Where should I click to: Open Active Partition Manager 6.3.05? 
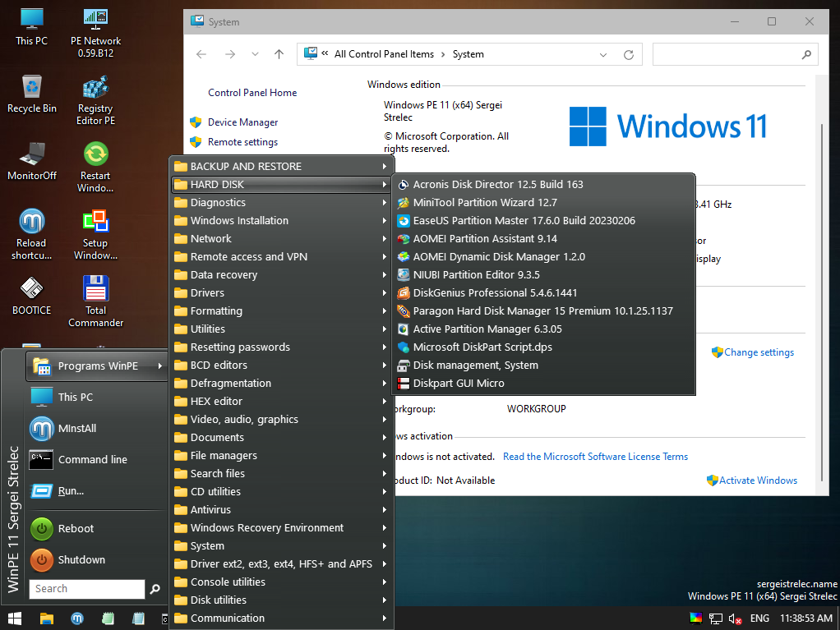pyautogui.click(x=543, y=329)
